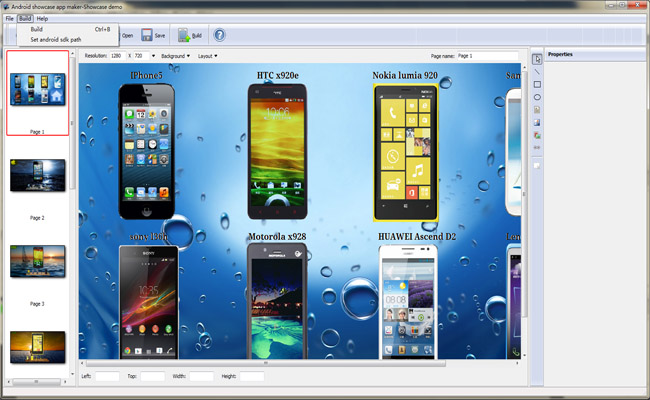Screen dimensions: 650x400
Task: Select the pointer selection tool
Action: [x=537, y=59]
